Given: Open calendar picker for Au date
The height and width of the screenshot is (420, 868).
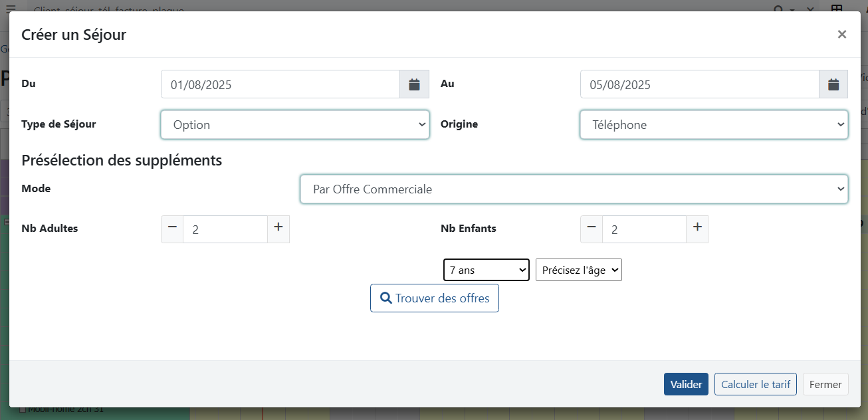Looking at the screenshot, I should click(x=833, y=84).
